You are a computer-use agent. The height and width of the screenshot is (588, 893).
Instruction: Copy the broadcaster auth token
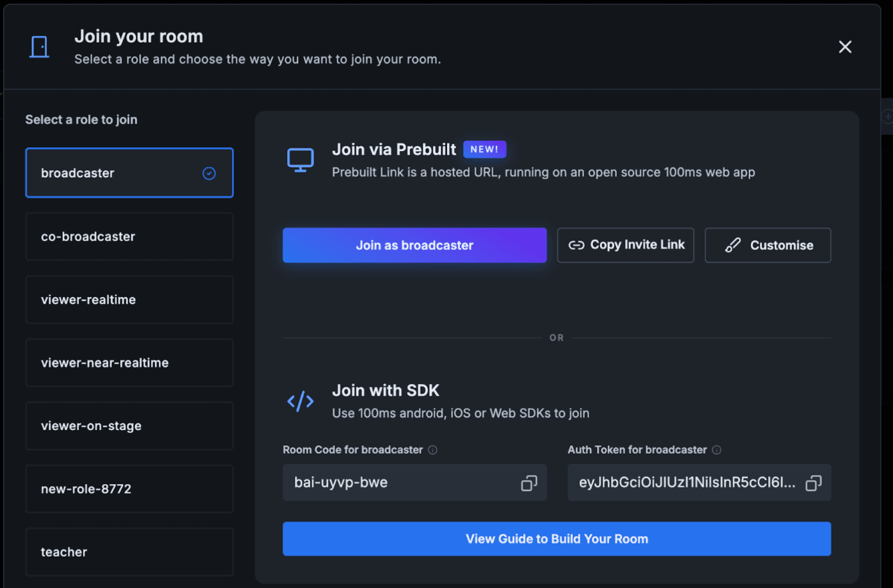(x=813, y=483)
